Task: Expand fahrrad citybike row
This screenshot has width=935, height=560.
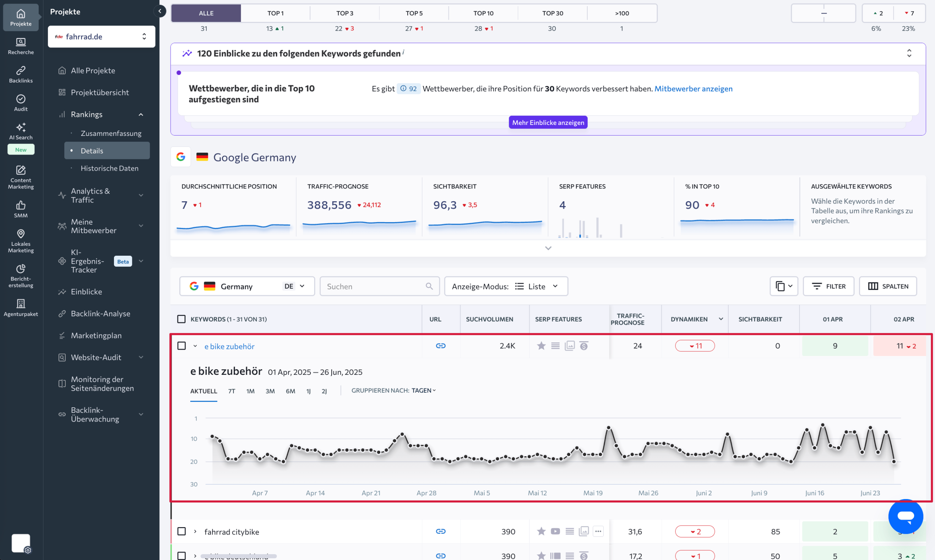Action: coord(195,531)
